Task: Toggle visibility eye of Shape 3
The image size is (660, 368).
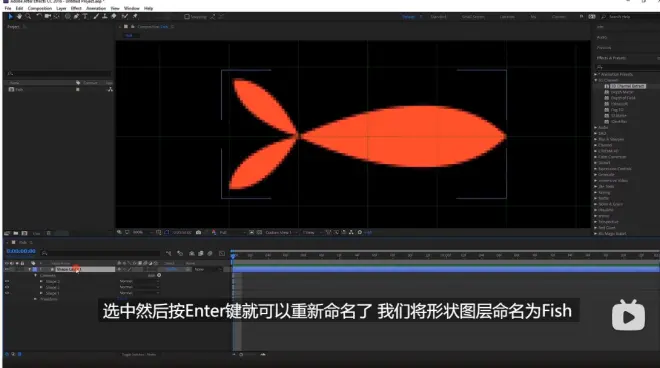Action: tap(7, 281)
